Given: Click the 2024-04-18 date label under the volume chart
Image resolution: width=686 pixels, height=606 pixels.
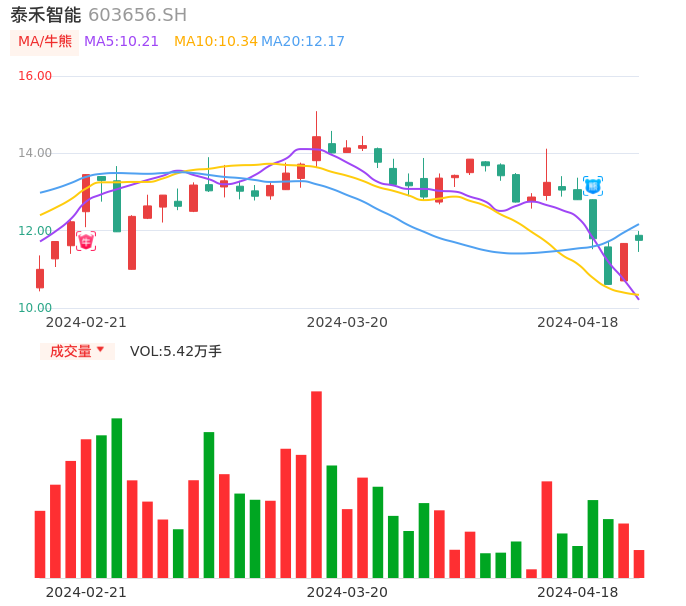Looking at the screenshot, I should [x=577, y=592].
